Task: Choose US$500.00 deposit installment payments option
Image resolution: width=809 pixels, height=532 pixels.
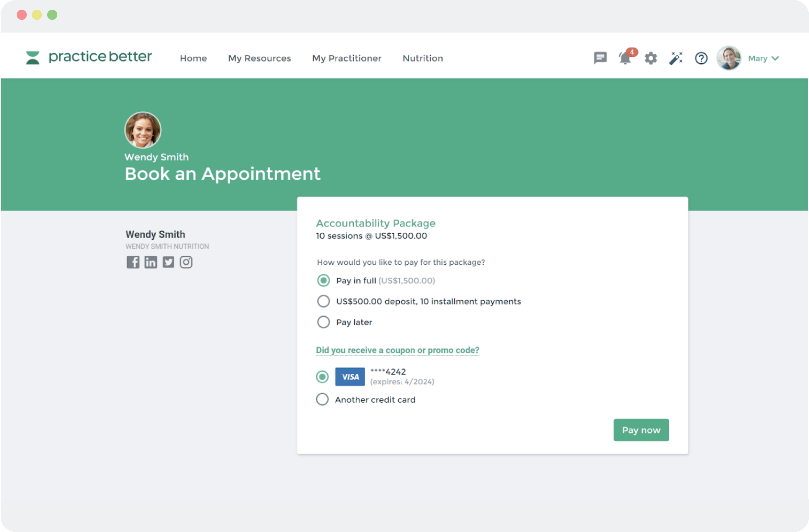Action: (x=323, y=301)
